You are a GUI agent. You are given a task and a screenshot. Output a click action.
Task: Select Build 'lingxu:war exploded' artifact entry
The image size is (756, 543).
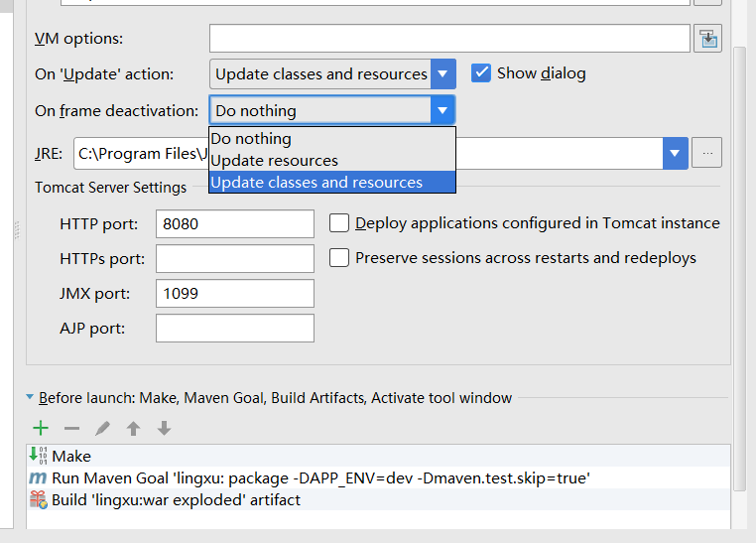[176, 500]
